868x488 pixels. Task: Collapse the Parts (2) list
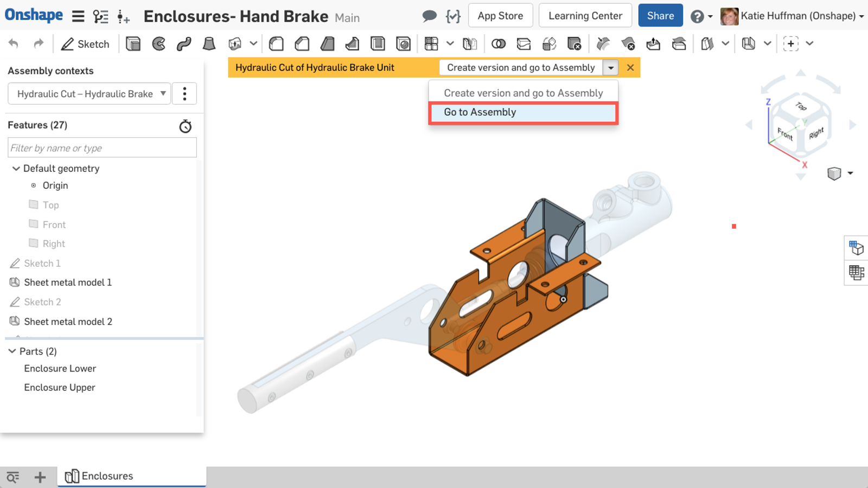(x=12, y=351)
